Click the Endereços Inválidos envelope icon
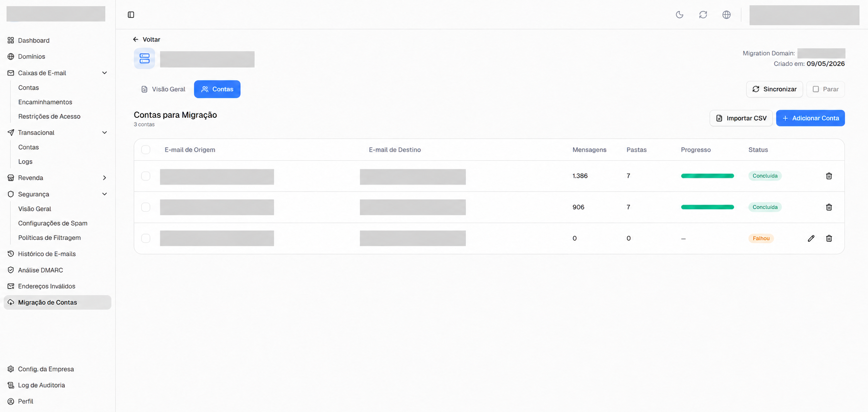 [x=11, y=286]
